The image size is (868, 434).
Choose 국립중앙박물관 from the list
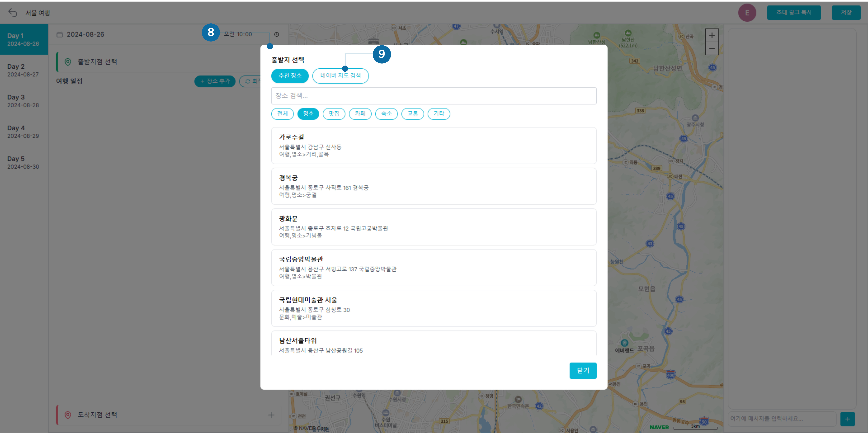(x=434, y=267)
